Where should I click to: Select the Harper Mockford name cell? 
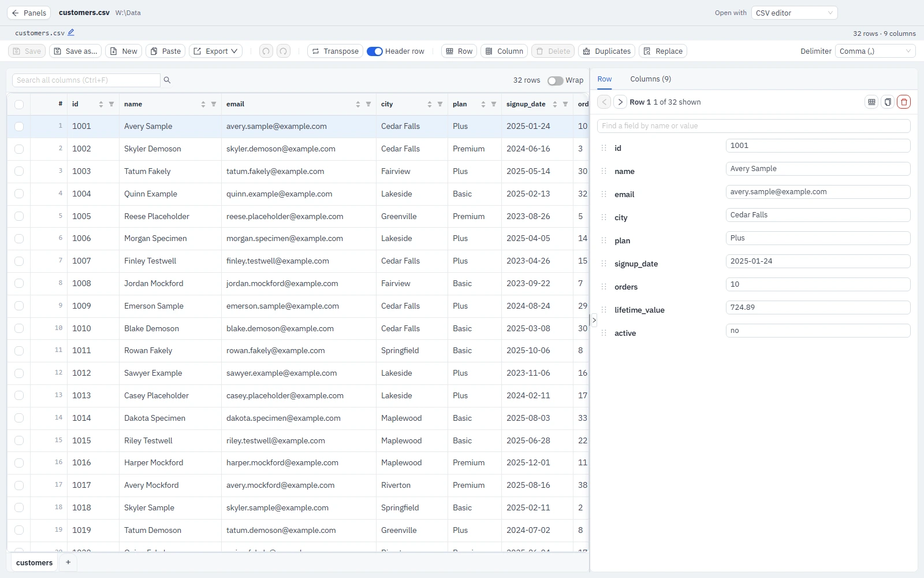click(170, 462)
